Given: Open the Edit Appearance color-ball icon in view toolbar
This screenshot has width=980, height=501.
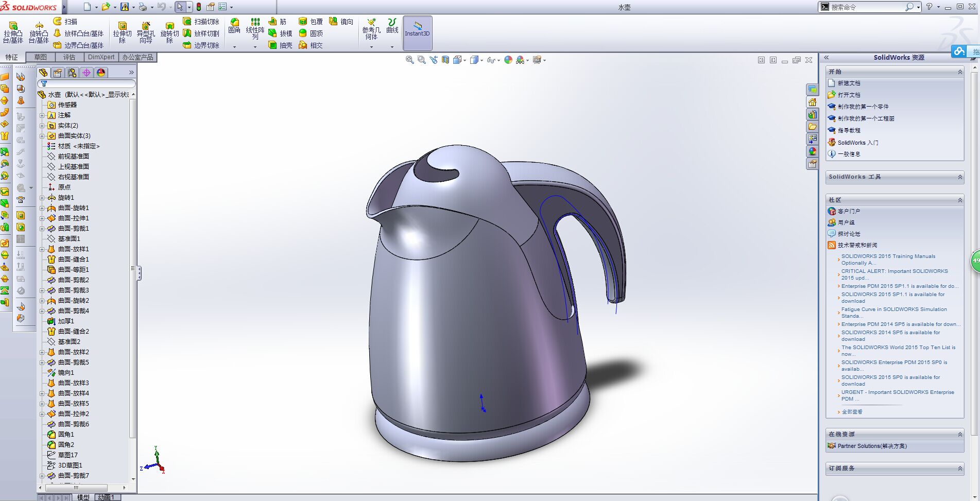Looking at the screenshot, I should 508,60.
